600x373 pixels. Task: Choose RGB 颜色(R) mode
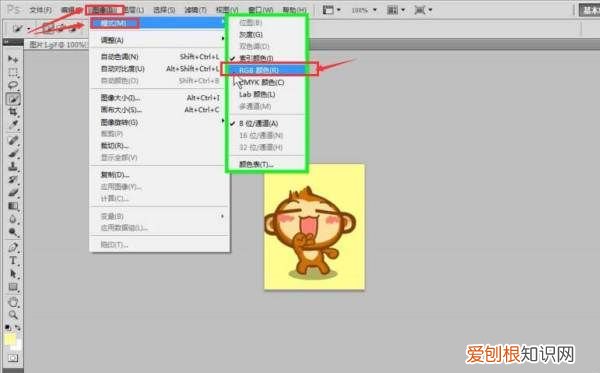click(x=267, y=70)
